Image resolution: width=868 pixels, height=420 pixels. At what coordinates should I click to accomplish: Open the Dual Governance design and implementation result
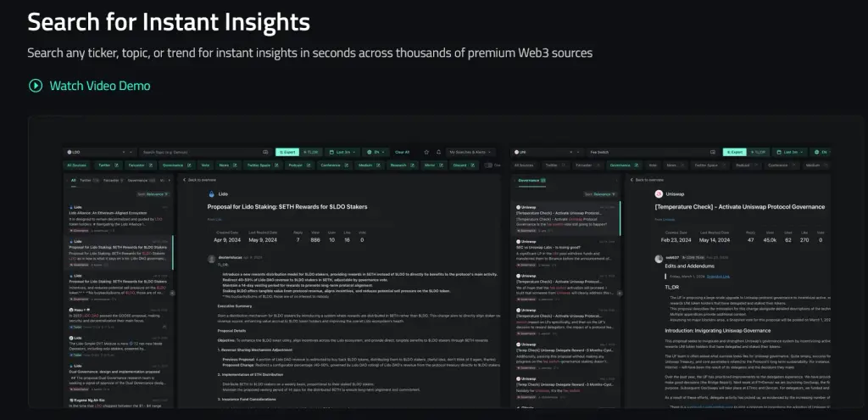(x=119, y=378)
